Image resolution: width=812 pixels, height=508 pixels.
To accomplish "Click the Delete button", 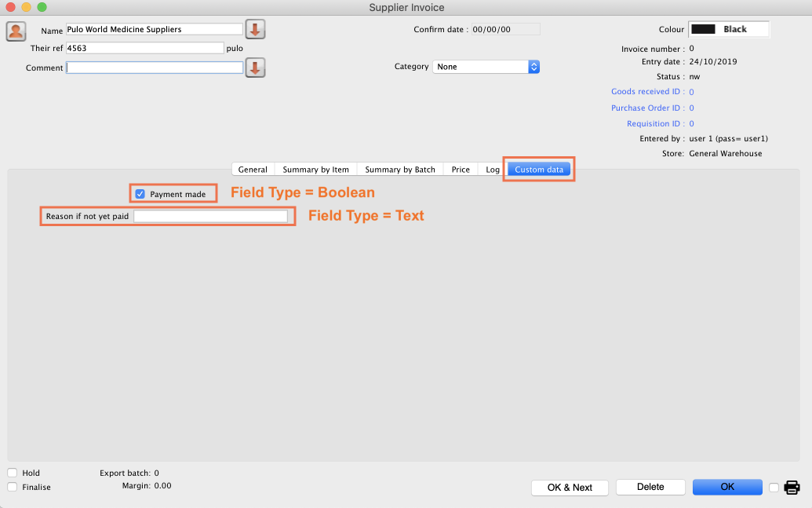I will 650,487.
